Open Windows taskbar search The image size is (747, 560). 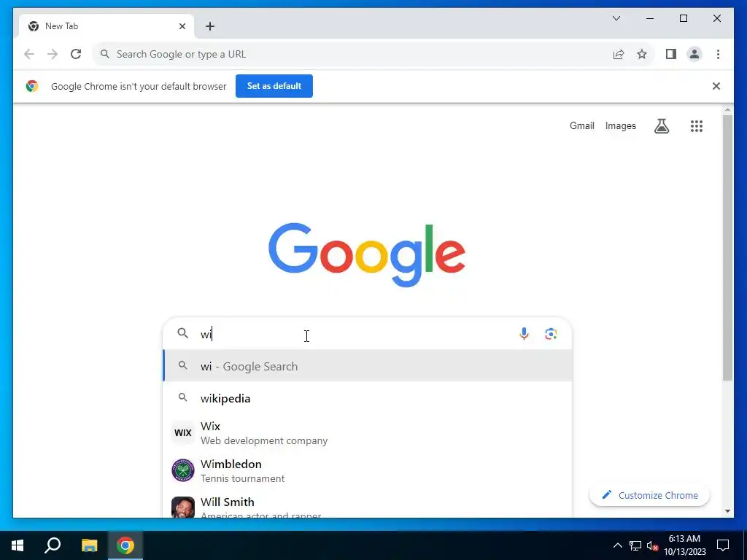coord(53,545)
